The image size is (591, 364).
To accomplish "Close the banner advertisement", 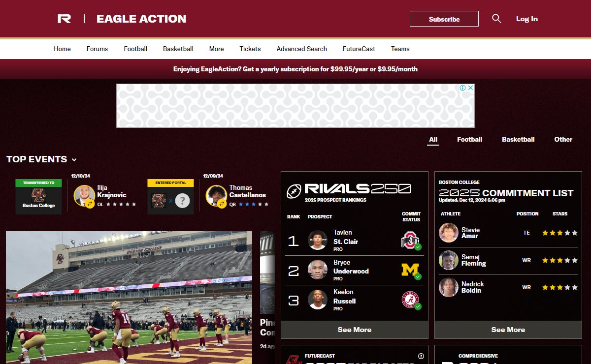I will [x=471, y=88].
